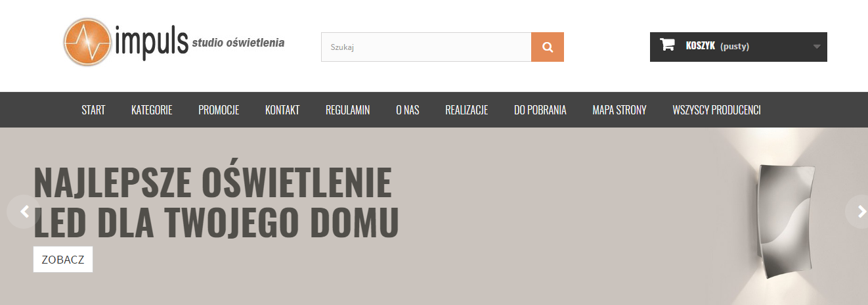Select O NAS in navigation bar
This screenshot has height=305, width=868.
tap(407, 110)
